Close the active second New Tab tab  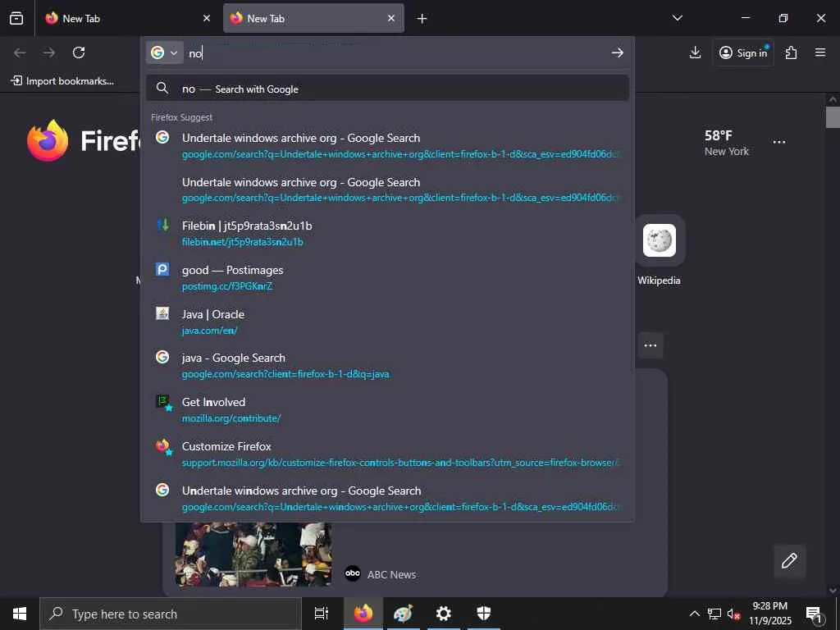(391, 18)
